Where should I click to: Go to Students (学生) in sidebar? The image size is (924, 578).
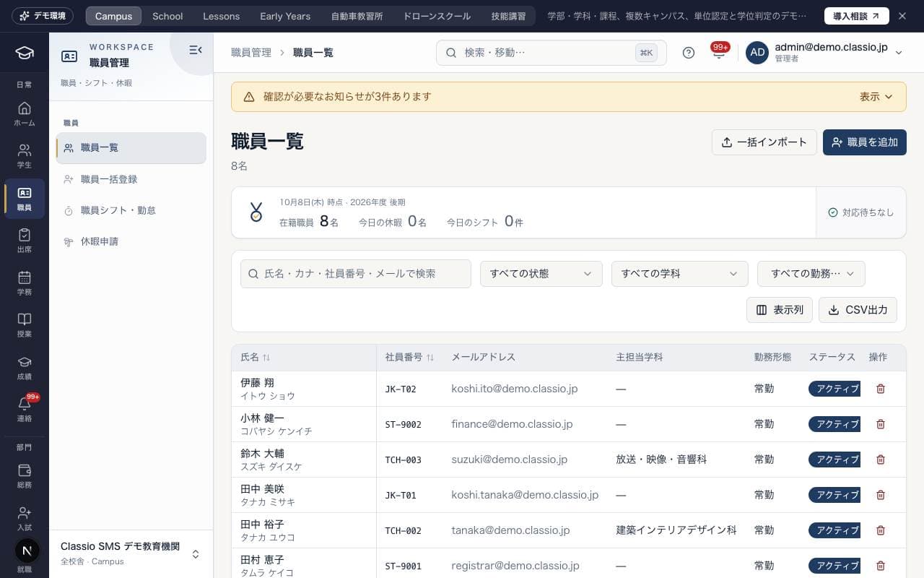pos(25,156)
